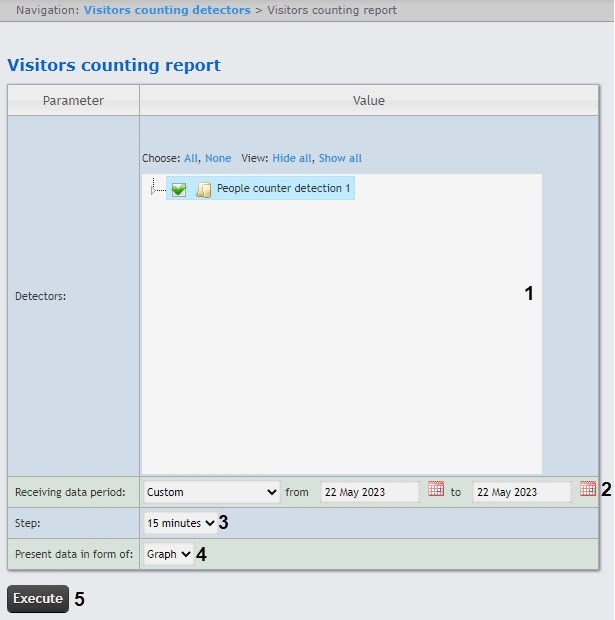Click Visitors counting report breadcrumb text

[332, 10]
